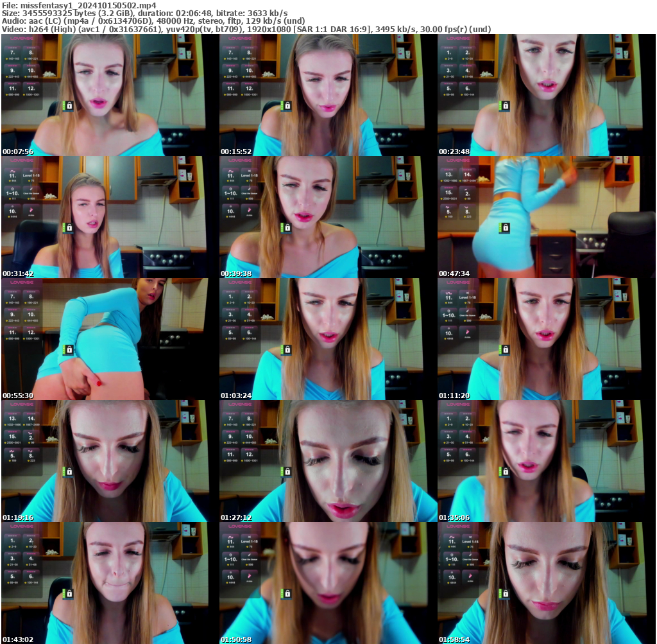Select the lips icon on the 8s tile
This screenshot has width=657, height=644.
tap(468, 207)
